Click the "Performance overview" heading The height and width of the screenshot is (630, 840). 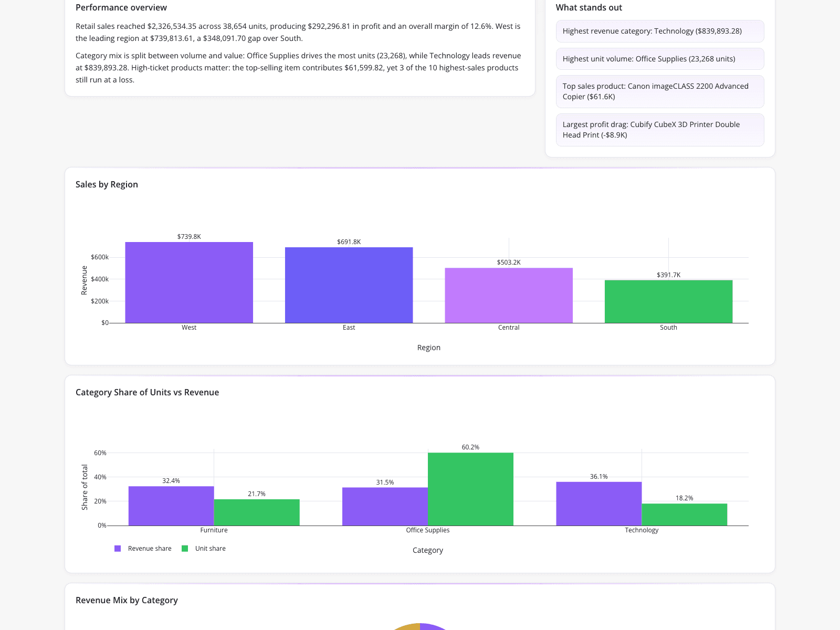point(121,7)
